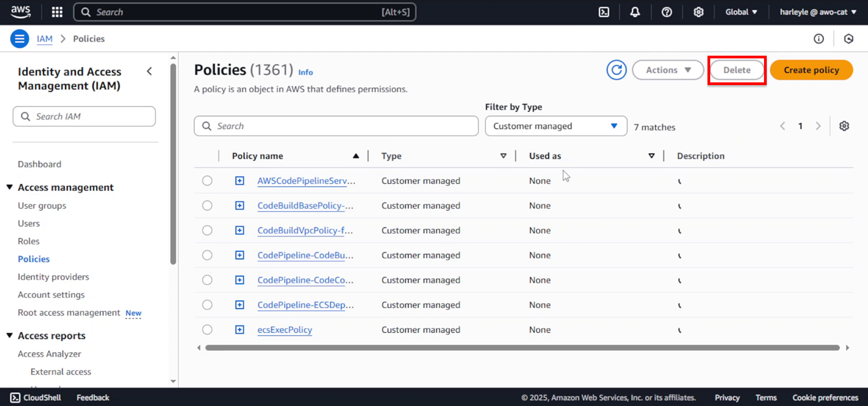Expand CodeBuildBasePolicy row details
Image resolution: width=868 pixels, height=406 pixels.
[x=240, y=206]
